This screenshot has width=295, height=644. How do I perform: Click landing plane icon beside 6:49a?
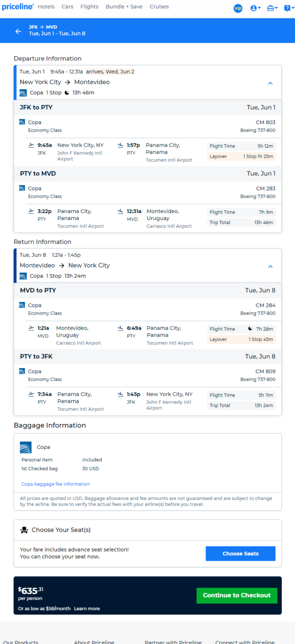tap(121, 328)
